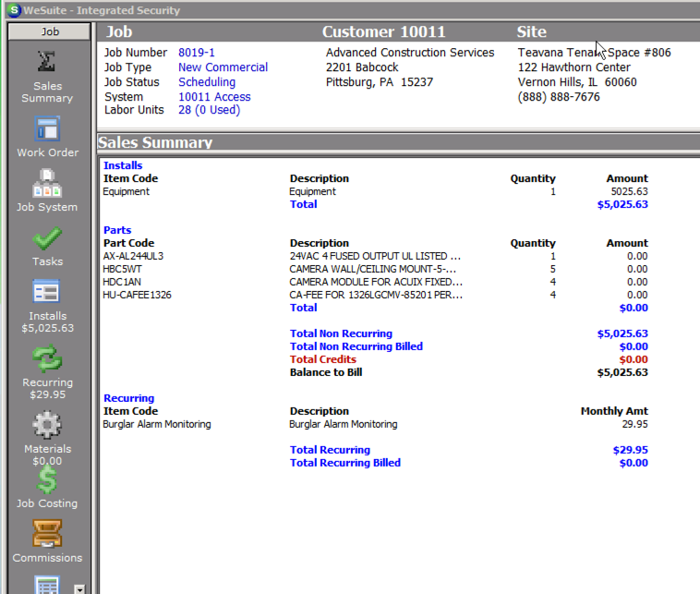Click the WeSuite app logo icon
This screenshot has height=594, width=700.
pos(14,10)
